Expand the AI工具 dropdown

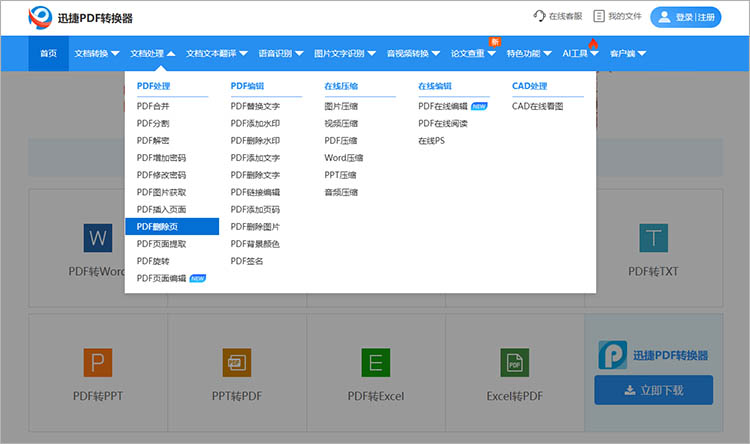pyautogui.click(x=580, y=54)
